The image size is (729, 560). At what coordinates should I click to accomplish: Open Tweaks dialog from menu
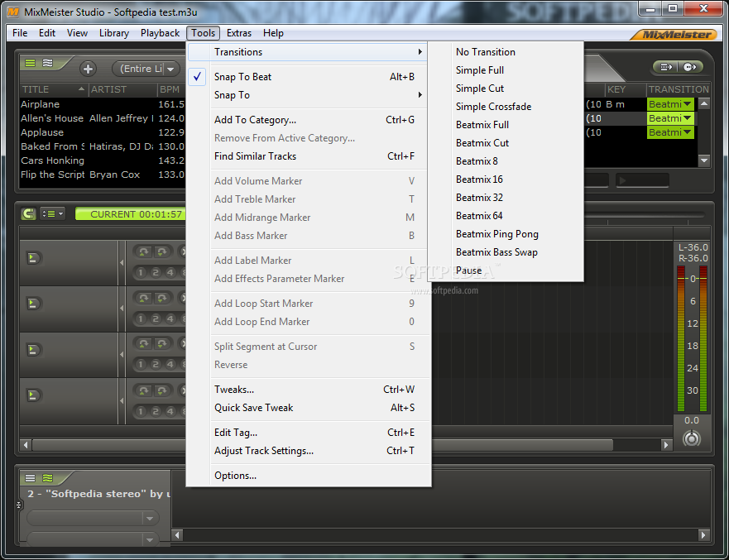pyautogui.click(x=308, y=390)
